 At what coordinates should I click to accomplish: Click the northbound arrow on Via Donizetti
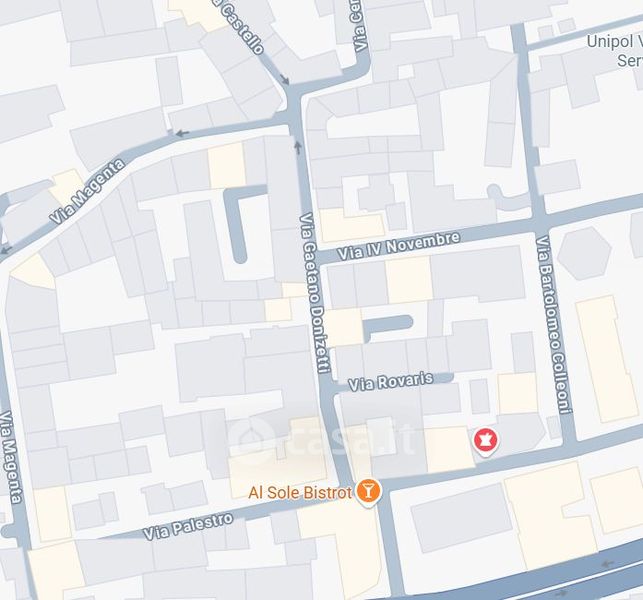(298, 147)
